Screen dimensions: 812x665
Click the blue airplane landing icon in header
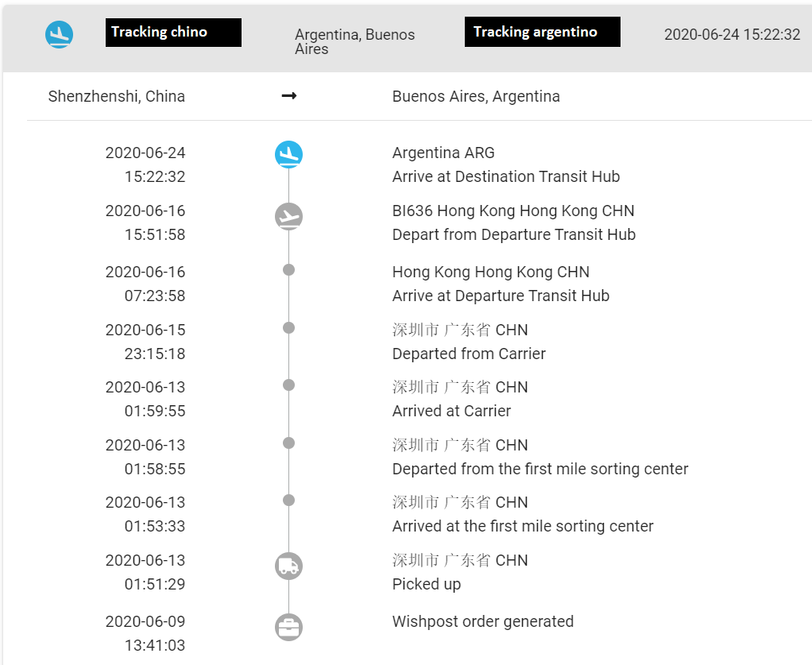(x=60, y=35)
